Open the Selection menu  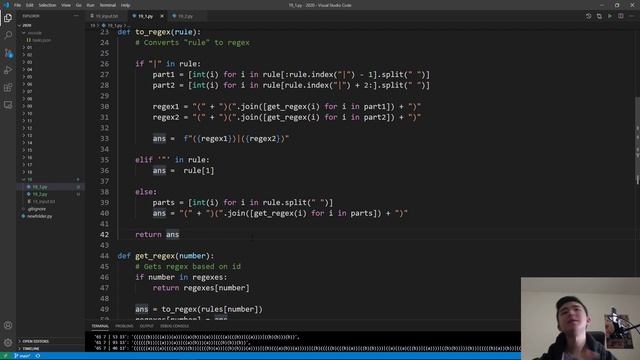[47, 5]
